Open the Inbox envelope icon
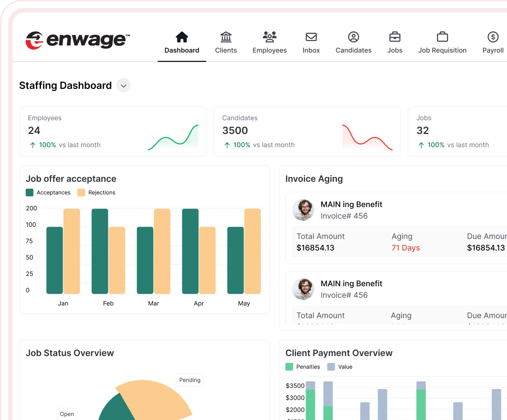The height and width of the screenshot is (420, 507). (311, 37)
